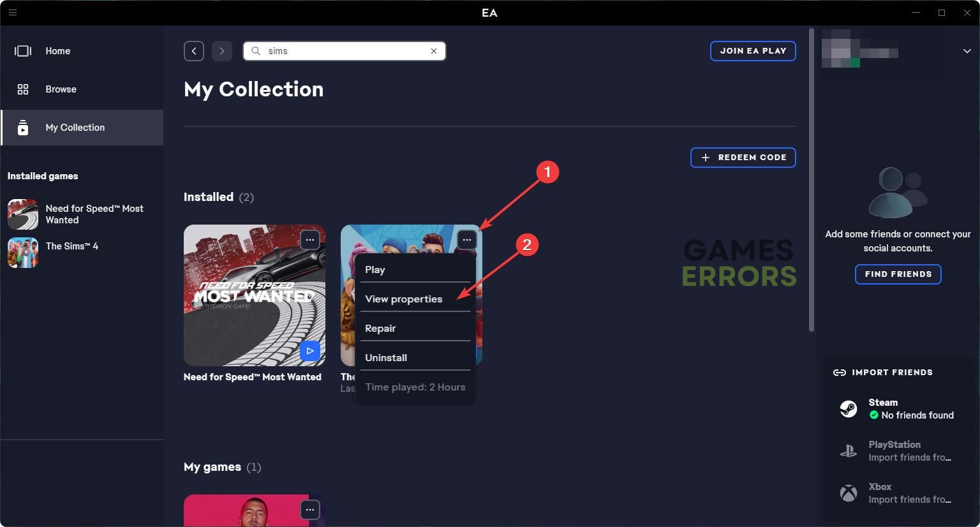Open the Browse section icon
This screenshot has width=980, height=527.
tap(23, 89)
